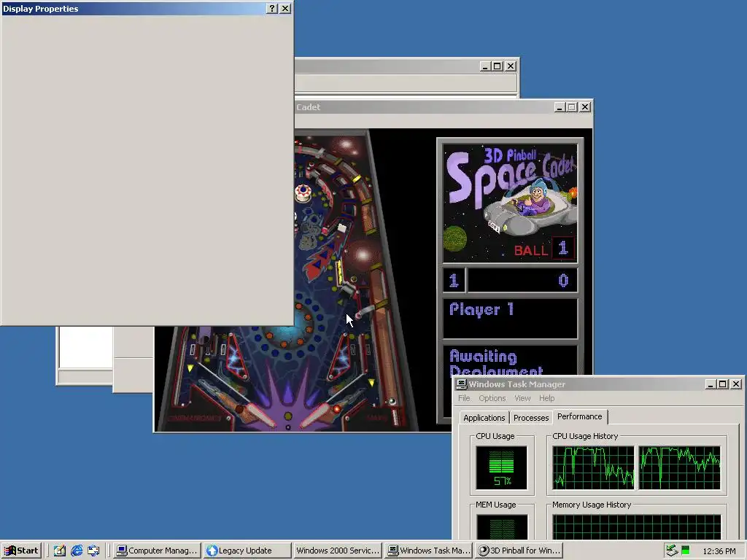Image resolution: width=747 pixels, height=560 pixels.
Task: Launch Internet Explorer from quick launch
Action: [x=76, y=551]
